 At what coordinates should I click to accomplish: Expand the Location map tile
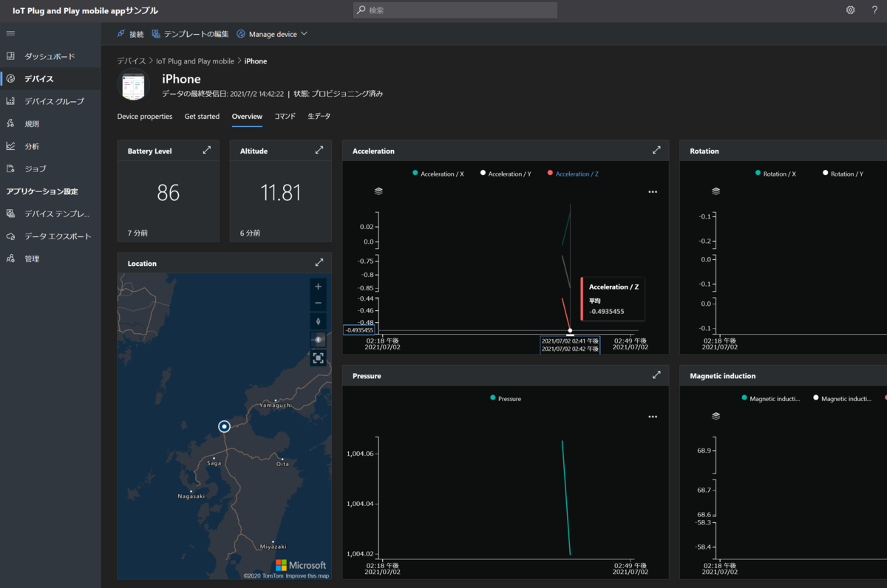pos(319,262)
